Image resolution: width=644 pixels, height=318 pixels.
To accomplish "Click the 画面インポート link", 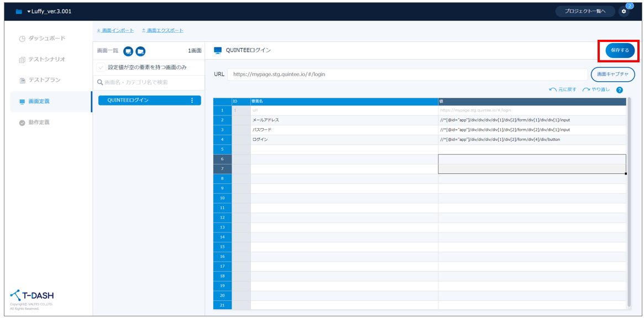I will click(x=115, y=30).
